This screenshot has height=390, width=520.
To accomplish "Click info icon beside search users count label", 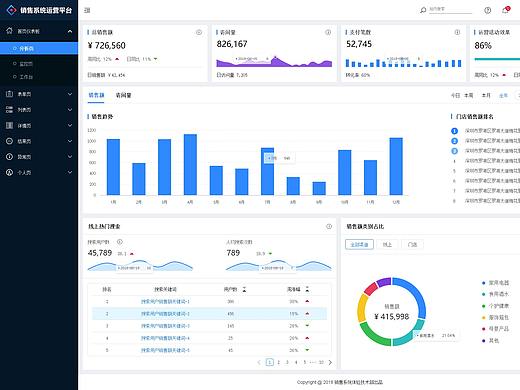I will pos(120,242).
